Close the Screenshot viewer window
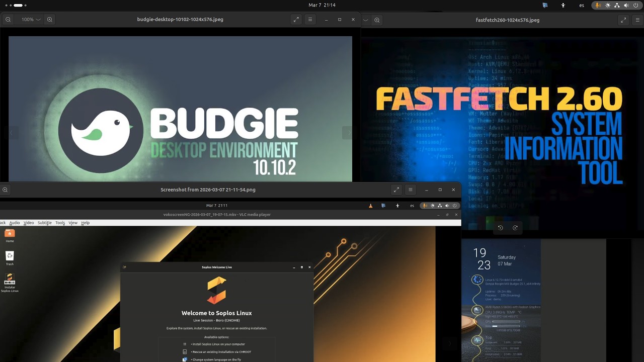 pyautogui.click(x=453, y=190)
